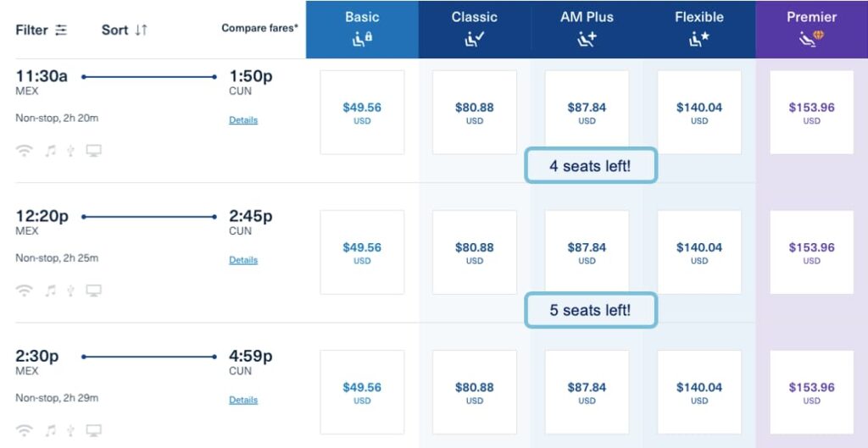Click the Compare fares label
This screenshot has width=868, height=448.
click(x=259, y=28)
